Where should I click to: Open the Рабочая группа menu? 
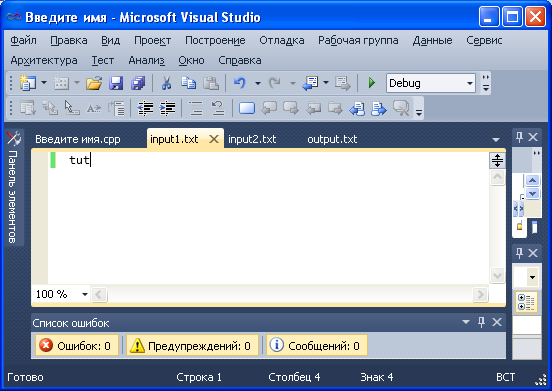point(358,40)
